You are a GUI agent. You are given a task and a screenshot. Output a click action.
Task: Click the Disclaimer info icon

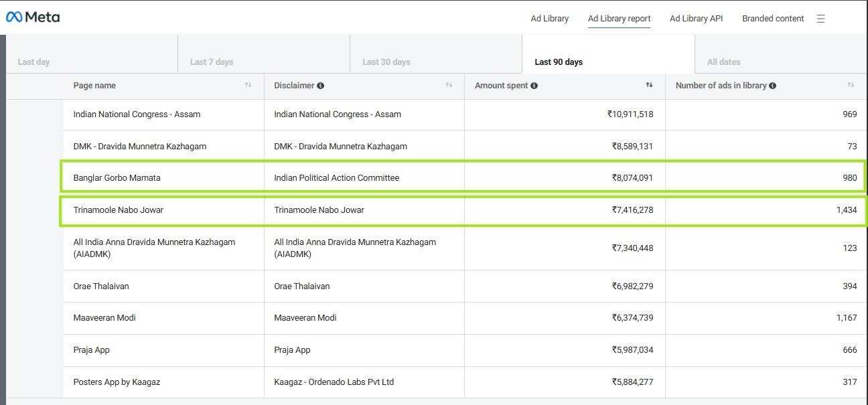(x=321, y=86)
